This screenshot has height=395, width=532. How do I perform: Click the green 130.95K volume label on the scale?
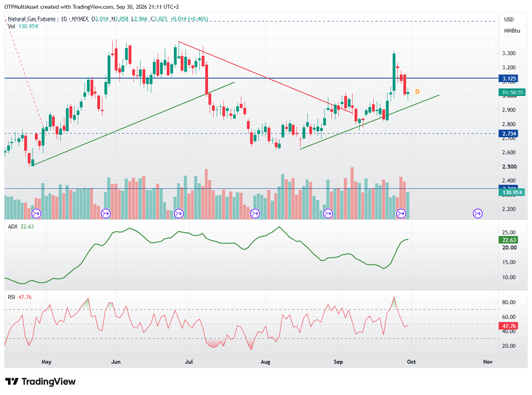513,192
